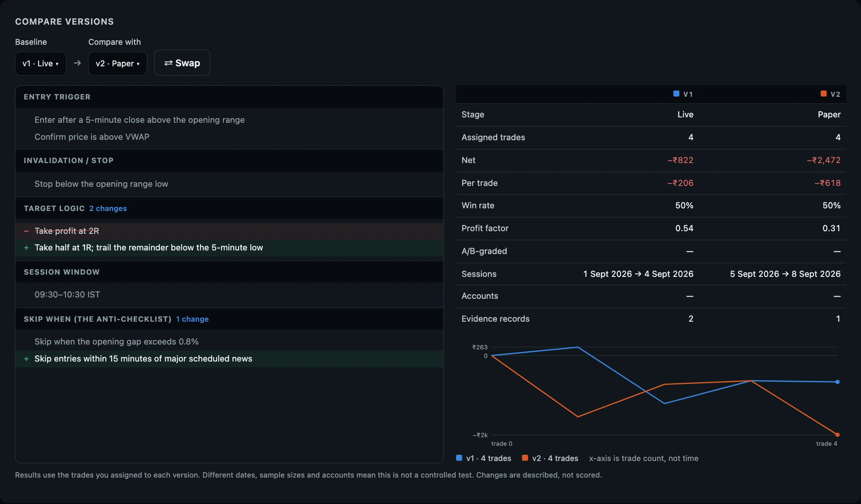The image size is (861, 504).
Task: Click the v1 Stage value 'Live'
Action: click(685, 114)
